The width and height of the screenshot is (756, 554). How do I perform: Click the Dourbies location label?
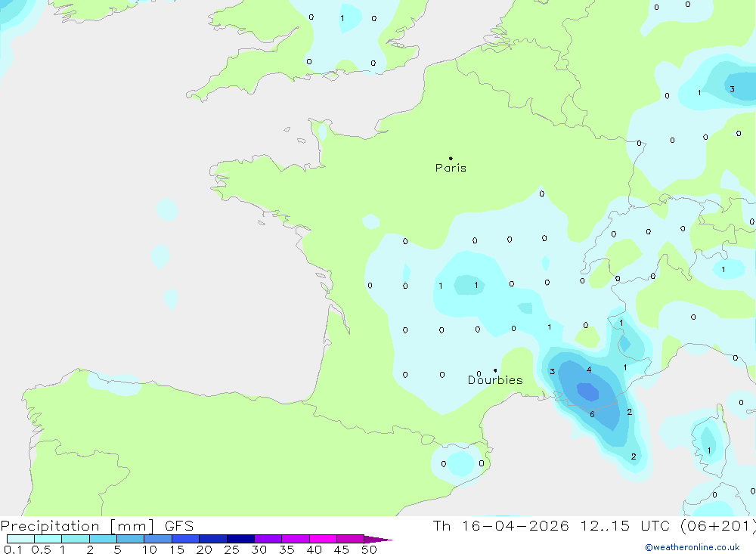coord(495,380)
